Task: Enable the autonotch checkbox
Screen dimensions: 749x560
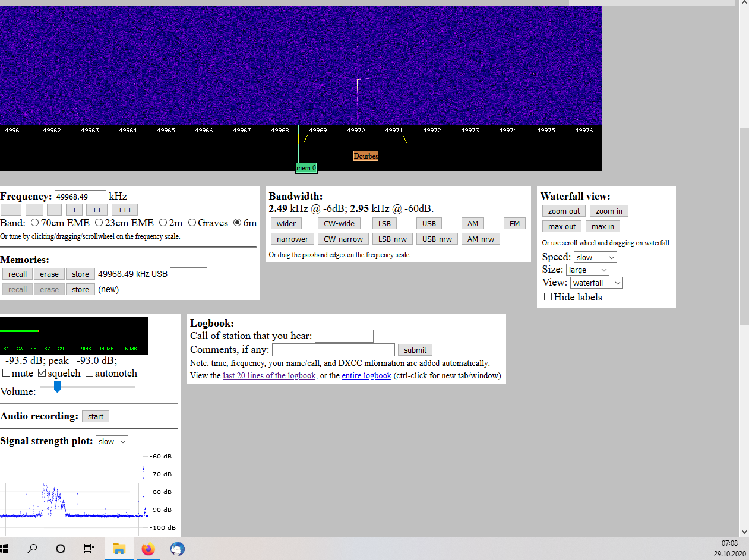Action: (89, 373)
